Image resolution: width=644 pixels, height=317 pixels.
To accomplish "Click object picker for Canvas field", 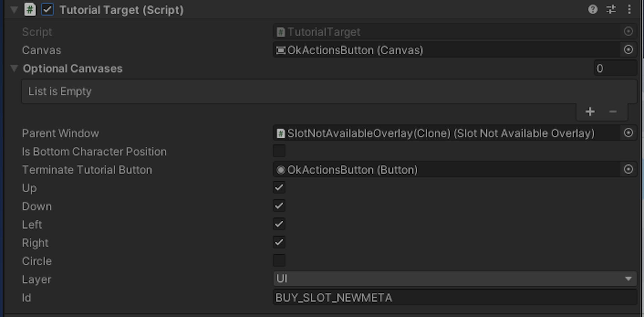I will pos(628,50).
